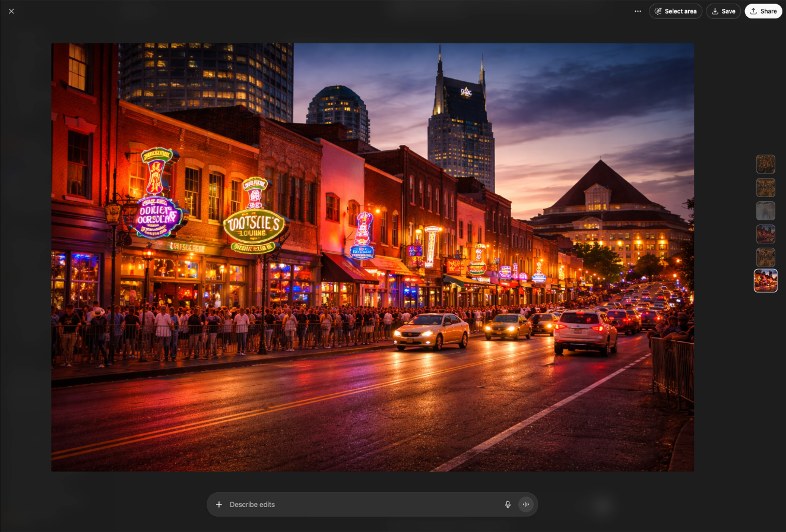Click the plus icon to add attachment
Screen dimensions: 786x532
219,505
